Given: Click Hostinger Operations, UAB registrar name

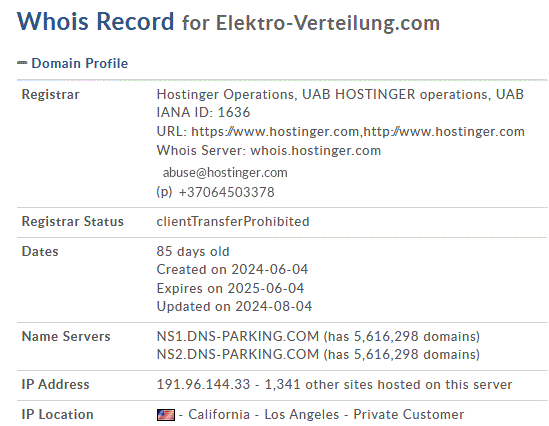Looking at the screenshot, I should click(x=227, y=95).
